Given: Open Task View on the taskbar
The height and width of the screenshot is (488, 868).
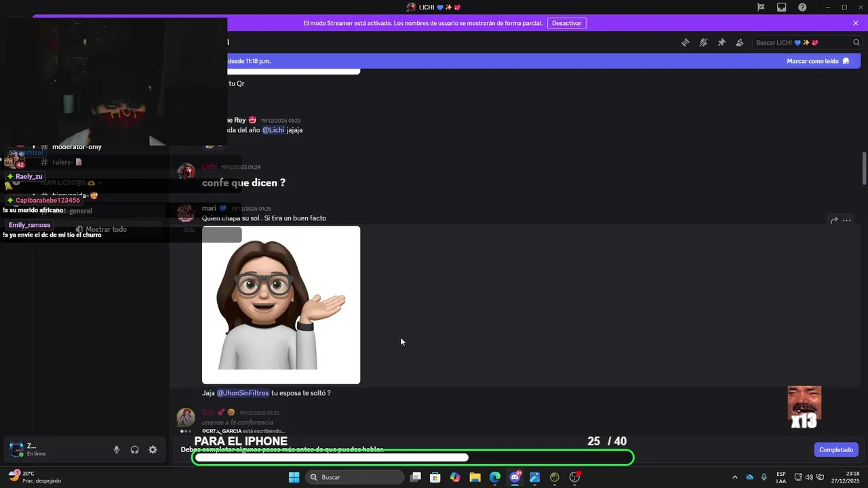Looking at the screenshot, I should pos(416,477).
